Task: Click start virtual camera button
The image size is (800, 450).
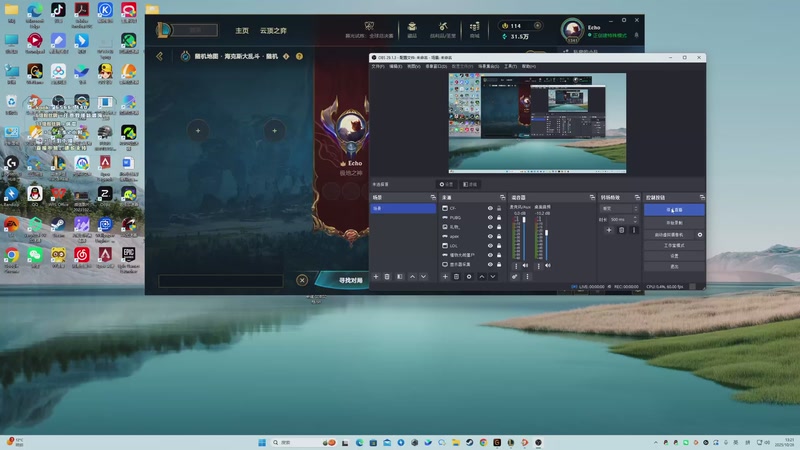Action: (x=669, y=235)
